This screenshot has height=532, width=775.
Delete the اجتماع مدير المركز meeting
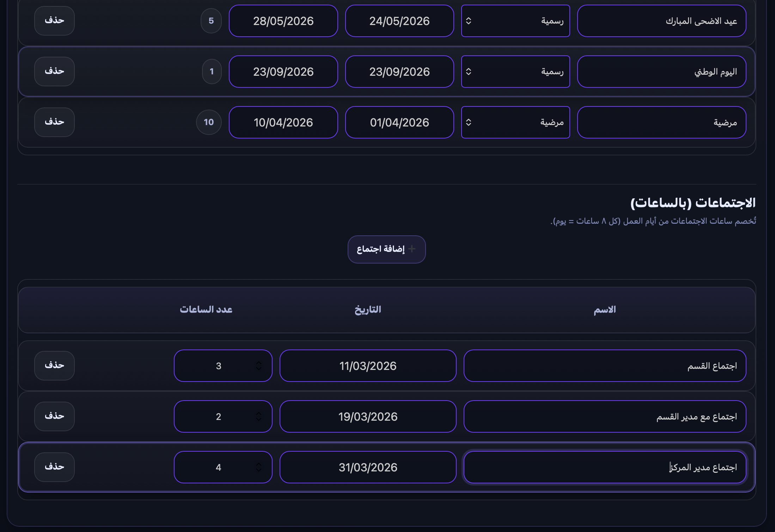54,467
